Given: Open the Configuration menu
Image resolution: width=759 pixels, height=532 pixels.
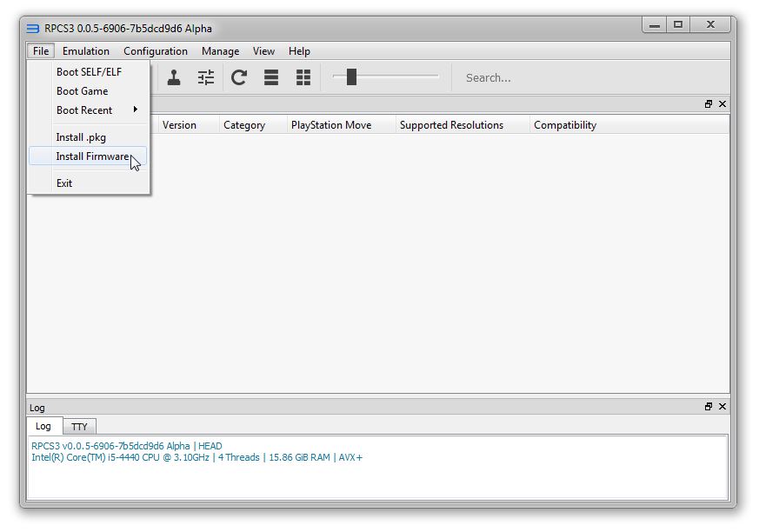Looking at the screenshot, I should click(156, 50).
